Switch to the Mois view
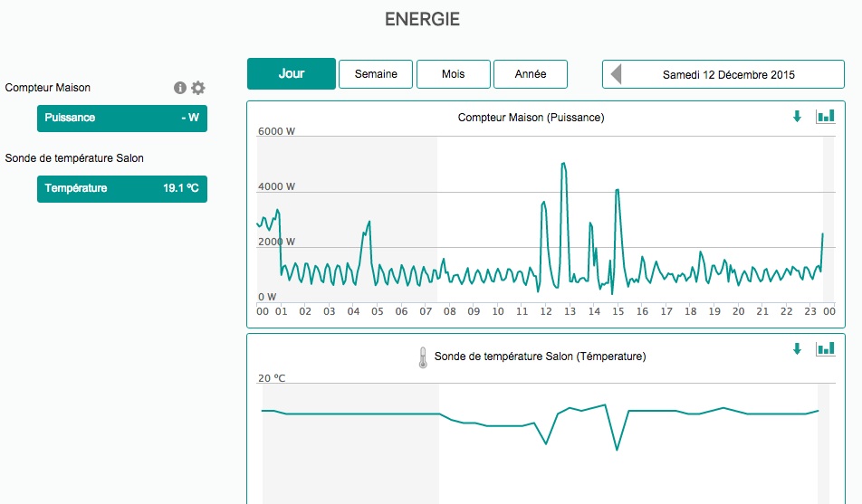Viewport: 862px width, 504px height. [453, 74]
